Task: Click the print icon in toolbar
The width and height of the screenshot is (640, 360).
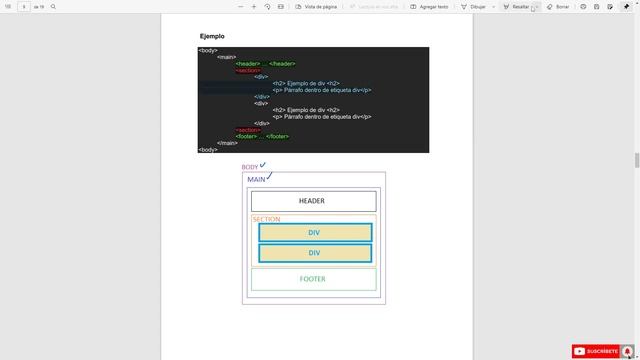Action: [x=583, y=7]
